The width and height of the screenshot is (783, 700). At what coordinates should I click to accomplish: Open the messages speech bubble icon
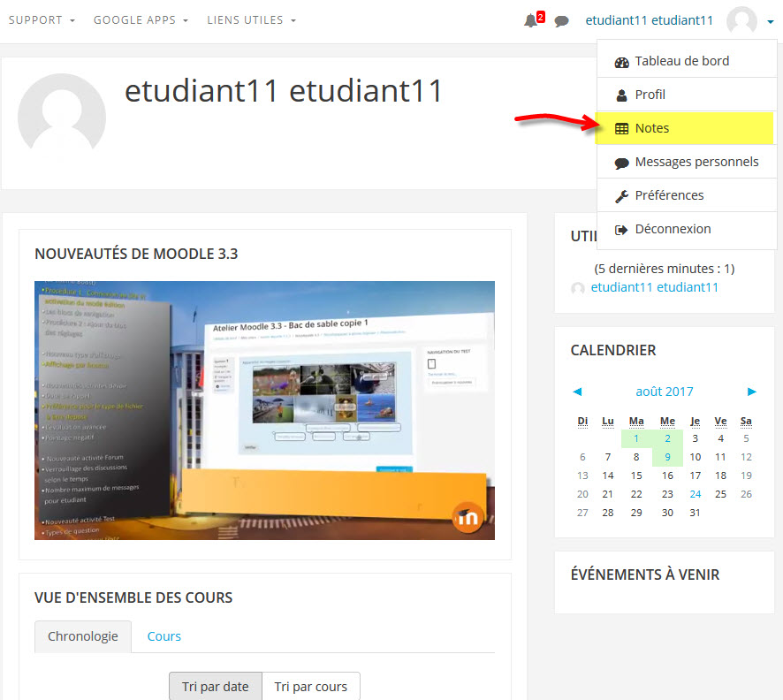(x=561, y=21)
